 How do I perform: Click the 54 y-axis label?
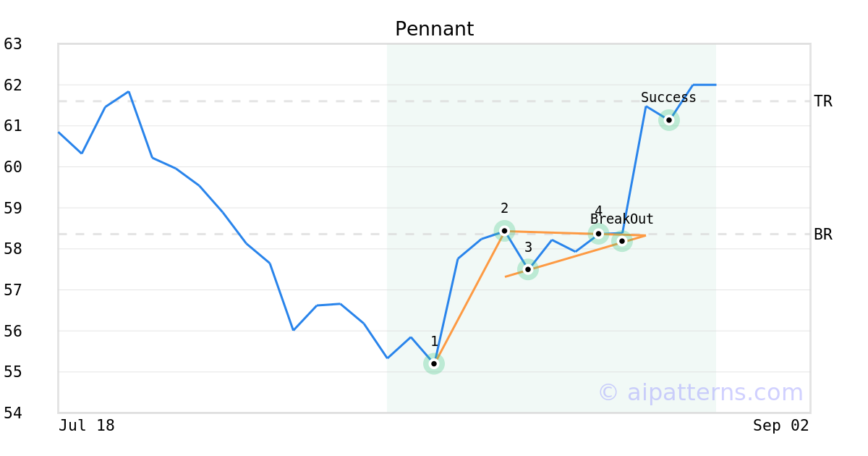click(x=13, y=413)
